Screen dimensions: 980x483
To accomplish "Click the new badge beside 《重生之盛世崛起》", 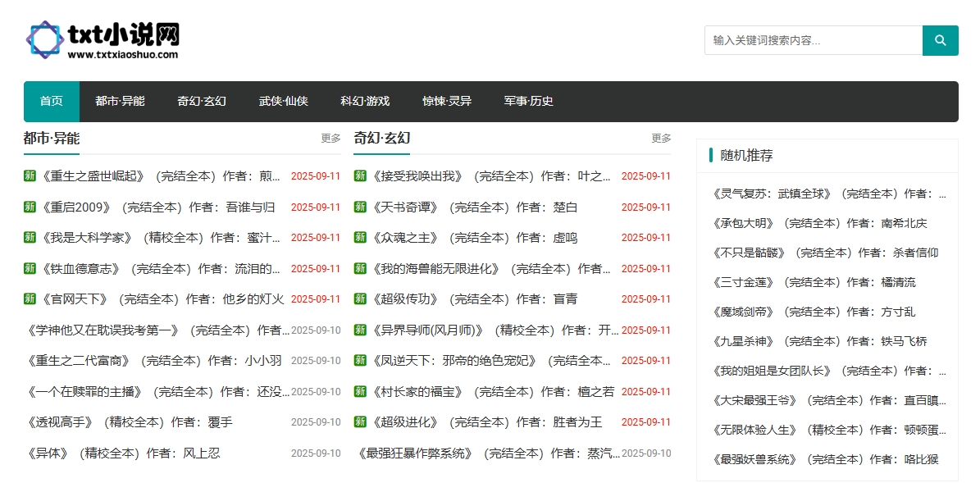I will point(30,175).
